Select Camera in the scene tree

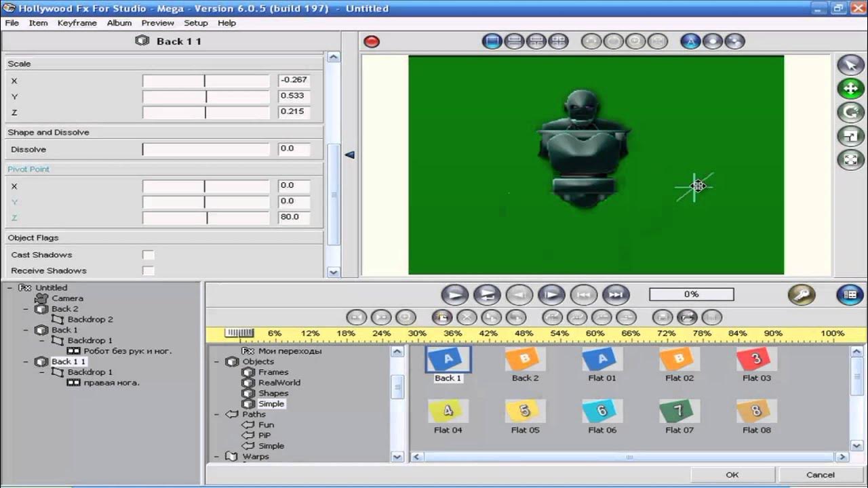67,298
